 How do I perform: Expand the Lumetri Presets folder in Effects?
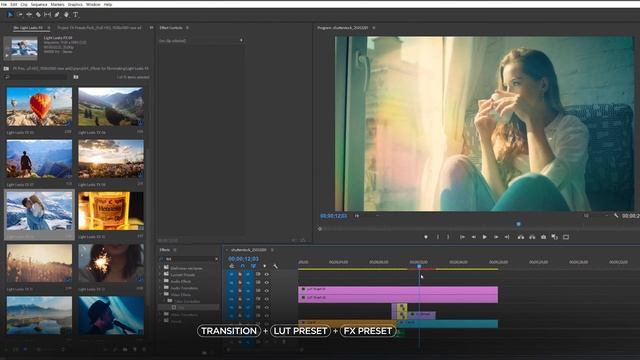coord(161,275)
